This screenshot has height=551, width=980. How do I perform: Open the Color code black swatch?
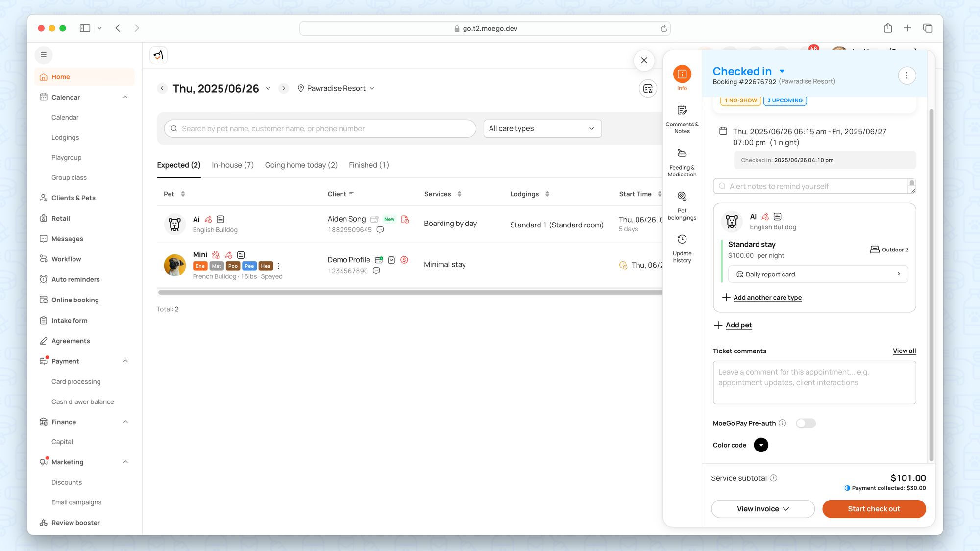click(760, 445)
